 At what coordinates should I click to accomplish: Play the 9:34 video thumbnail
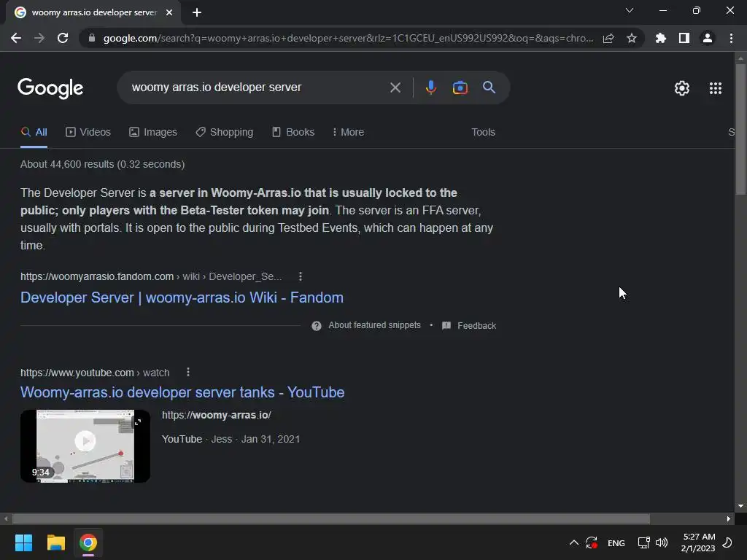coord(85,446)
